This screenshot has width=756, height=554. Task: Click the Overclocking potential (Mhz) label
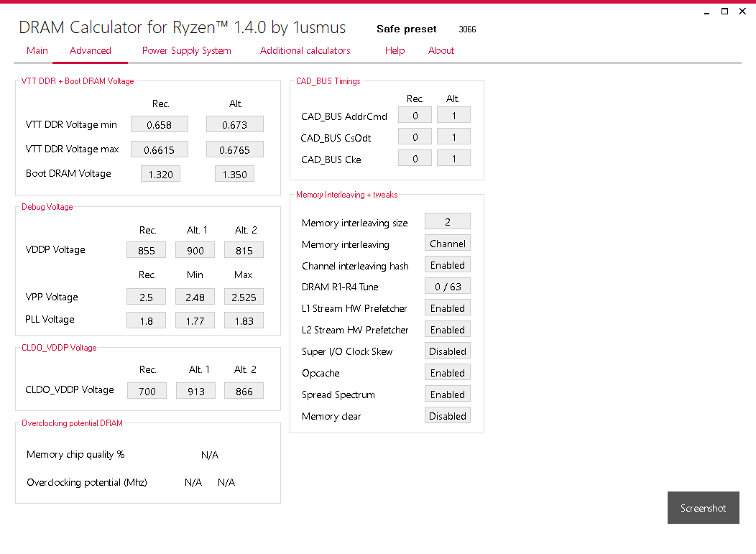point(87,482)
